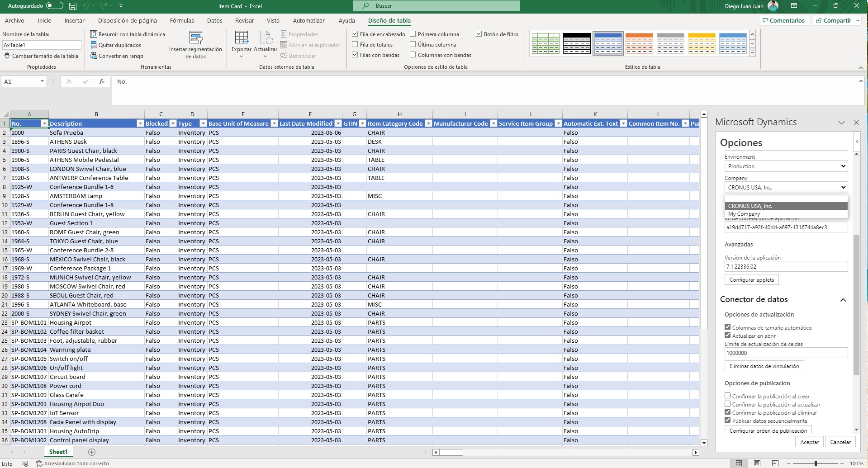The height and width of the screenshot is (468, 868).
Task: Toggle Botón de filtro checkbox
Action: 479,34
